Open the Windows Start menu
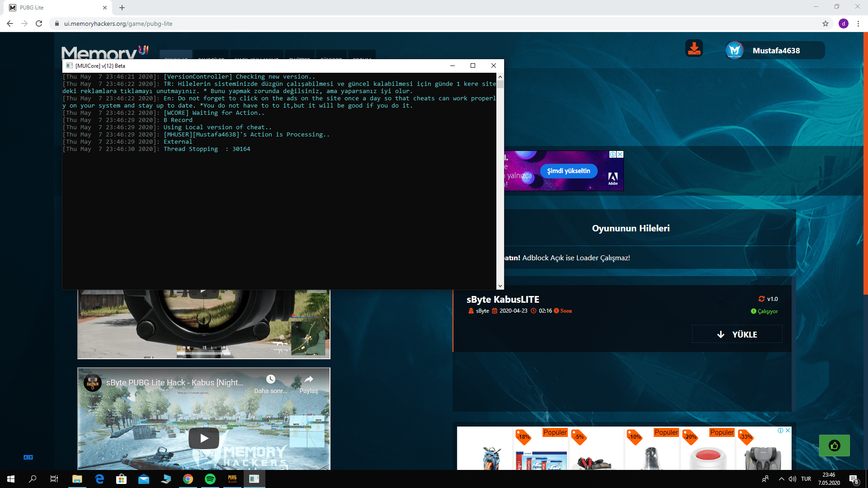868x488 pixels. (11, 479)
